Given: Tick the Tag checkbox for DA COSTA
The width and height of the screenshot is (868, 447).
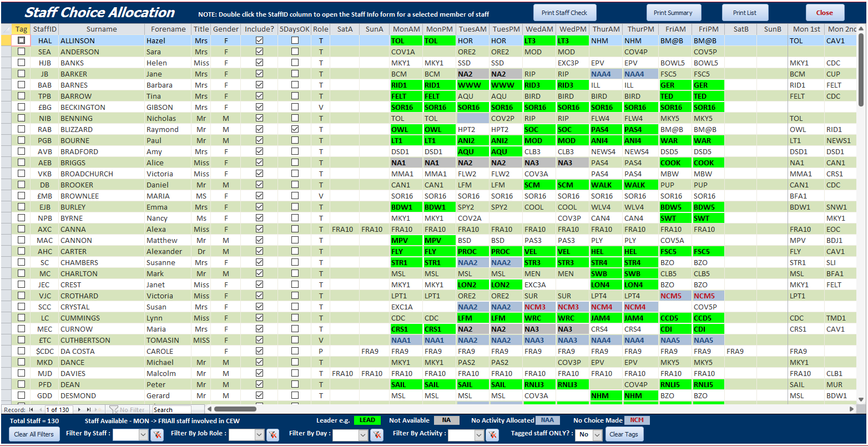Looking at the screenshot, I should point(21,351).
